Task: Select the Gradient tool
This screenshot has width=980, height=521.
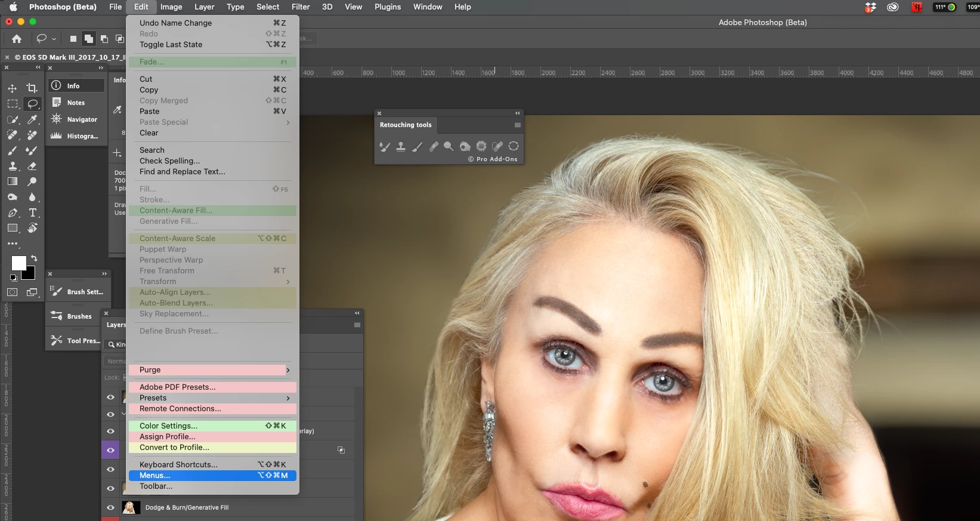Action: coord(13,181)
